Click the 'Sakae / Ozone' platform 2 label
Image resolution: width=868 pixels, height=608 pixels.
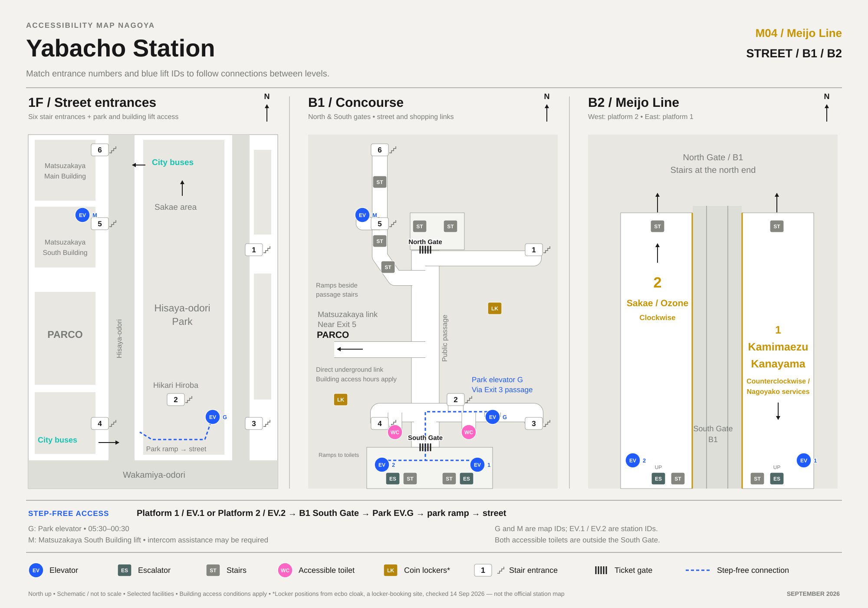coord(658,303)
